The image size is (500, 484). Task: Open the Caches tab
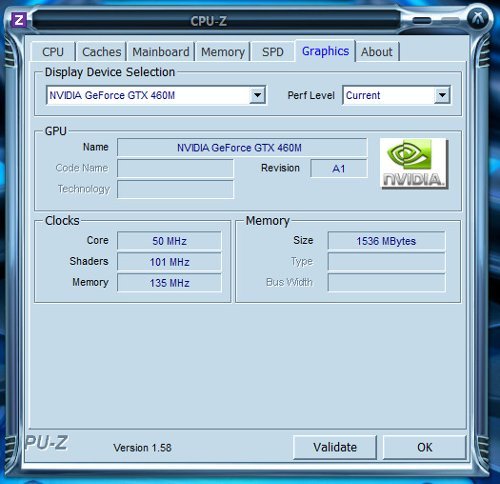click(x=101, y=52)
